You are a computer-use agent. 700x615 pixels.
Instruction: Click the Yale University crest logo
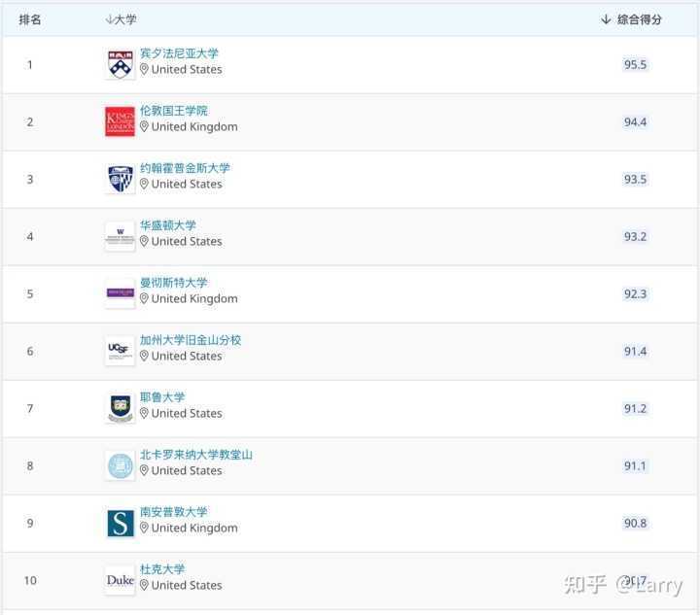(x=120, y=408)
